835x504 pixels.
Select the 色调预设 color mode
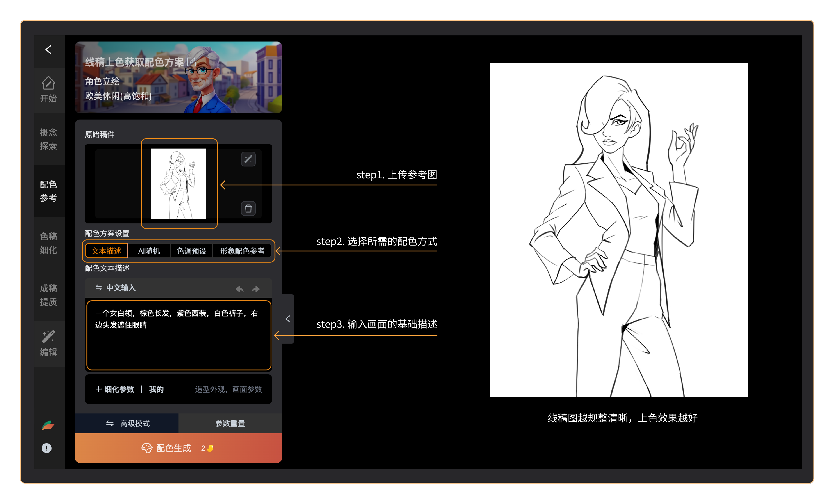[x=191, y=251]
